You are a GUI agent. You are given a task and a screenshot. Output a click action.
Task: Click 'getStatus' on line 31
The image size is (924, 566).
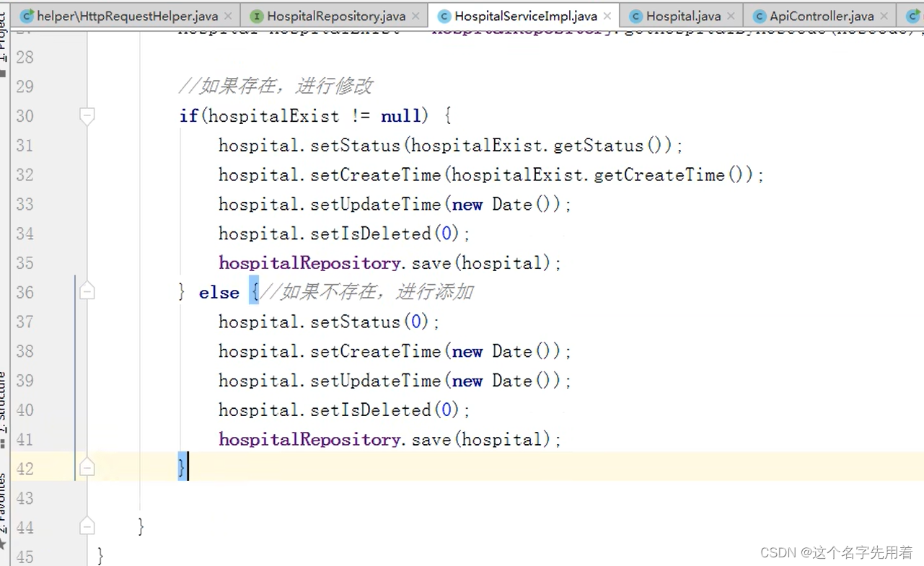coord(598,145)
